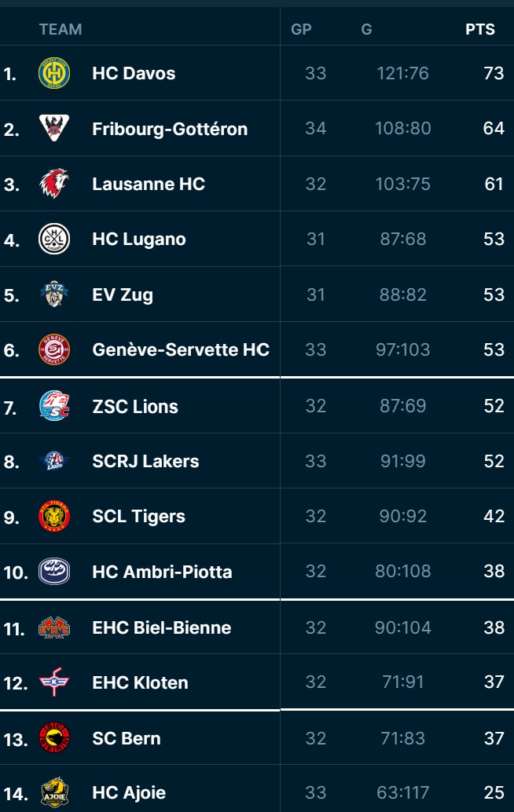Select EHC Biel-Bienne team name
This screenshot has width=514, height=812.
pyautogui.click(x=161, y=627)
